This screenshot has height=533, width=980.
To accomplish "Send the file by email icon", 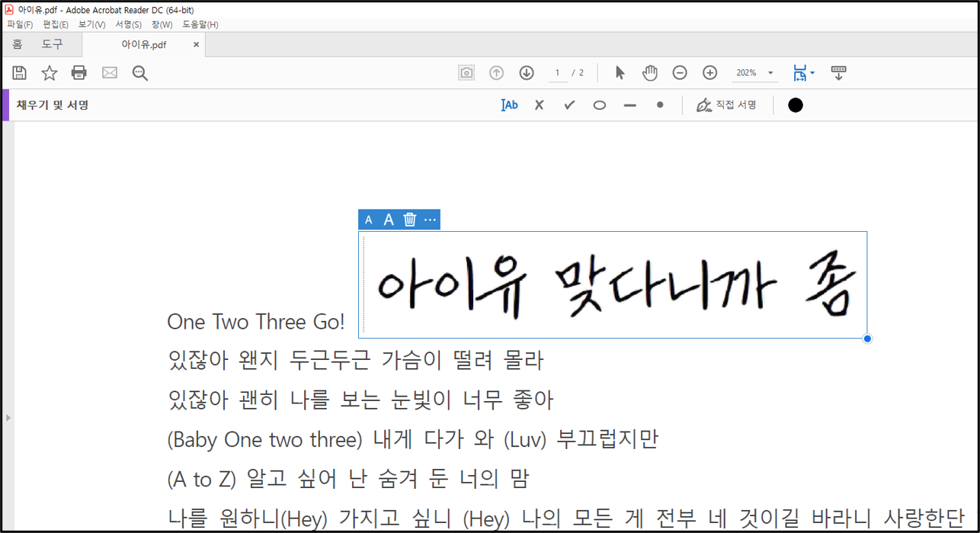I will (x=110, y=73).
